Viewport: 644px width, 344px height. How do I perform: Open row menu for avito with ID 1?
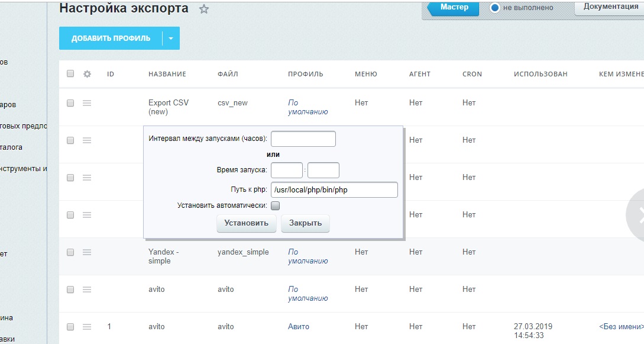coord(87,327)
